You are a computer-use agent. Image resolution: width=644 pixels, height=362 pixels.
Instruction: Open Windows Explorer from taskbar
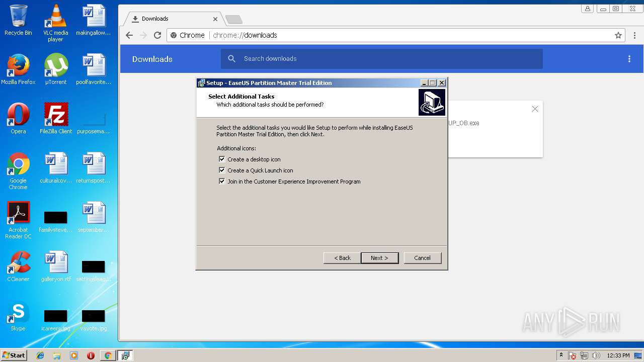pos(57,355)
